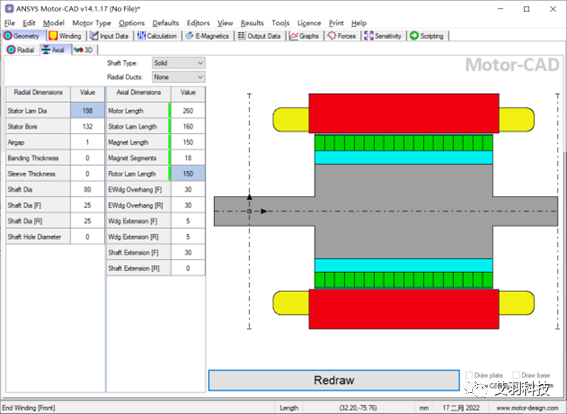Expand the Shaft Type dropdown
Image resolution: width=567 pixels, height=414 pixels.
(x=179, y=63)
